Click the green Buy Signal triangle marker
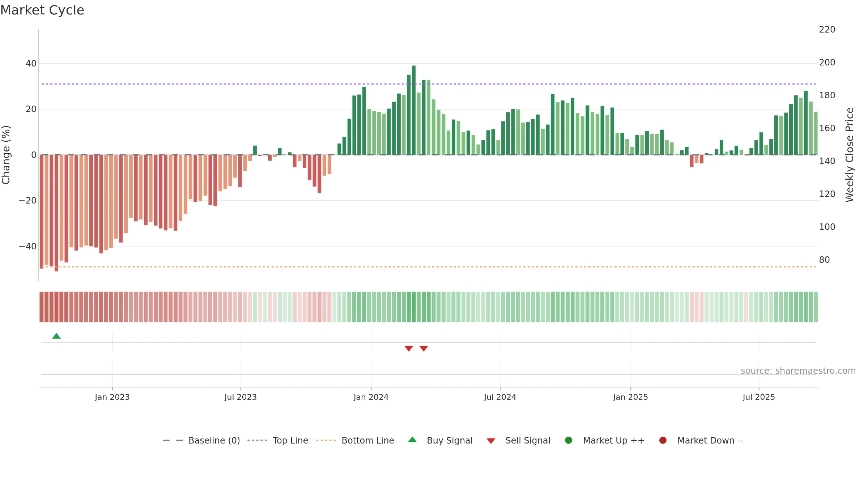The image size is (868, 488). pos(56,336)
